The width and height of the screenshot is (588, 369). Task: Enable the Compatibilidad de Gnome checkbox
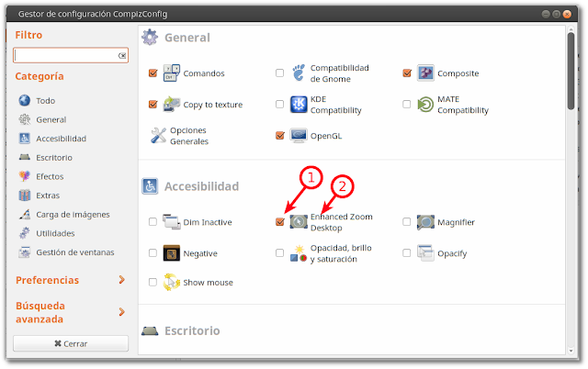click(x=279, y=73)
